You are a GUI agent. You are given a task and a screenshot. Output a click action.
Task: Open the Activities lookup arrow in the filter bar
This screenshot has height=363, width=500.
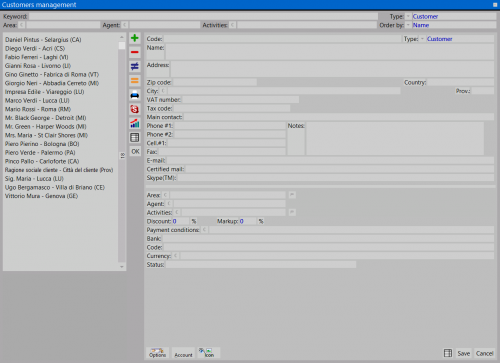[232, 25]
